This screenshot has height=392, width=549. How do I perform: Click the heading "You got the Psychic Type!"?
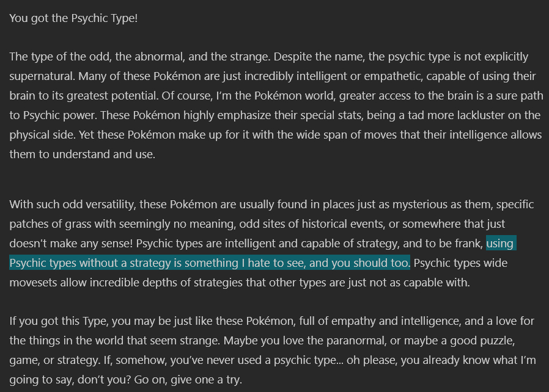coord(73,18)
